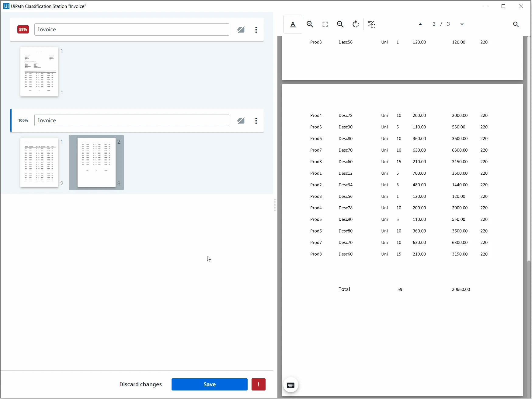
Task: Select page 1 thumbnail of the first Invoice
Action: pyautogui.click(x=39, y=72)
